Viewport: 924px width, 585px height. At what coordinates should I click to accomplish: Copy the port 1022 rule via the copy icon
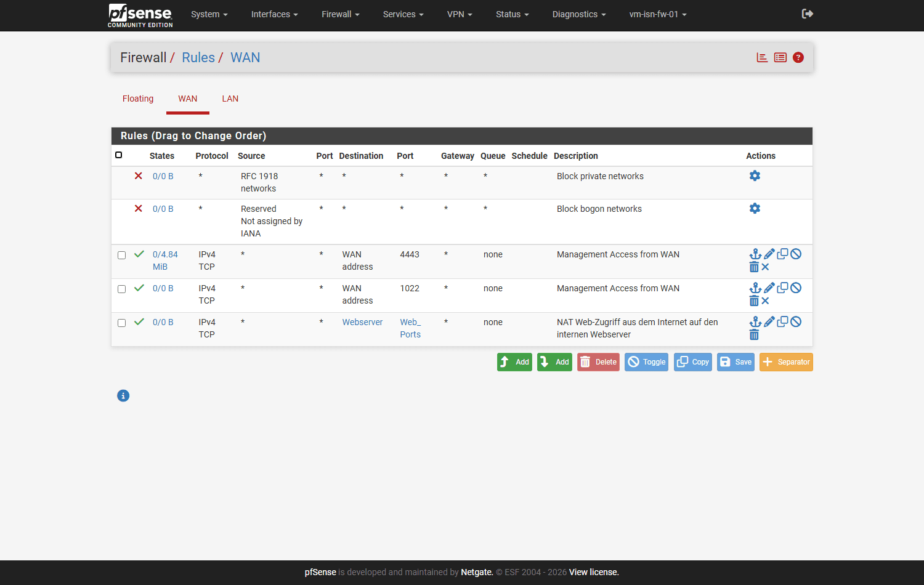pos(783,288)
